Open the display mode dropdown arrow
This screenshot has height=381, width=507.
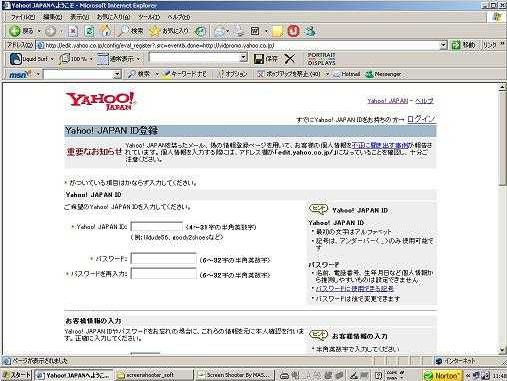click(138, 59)
